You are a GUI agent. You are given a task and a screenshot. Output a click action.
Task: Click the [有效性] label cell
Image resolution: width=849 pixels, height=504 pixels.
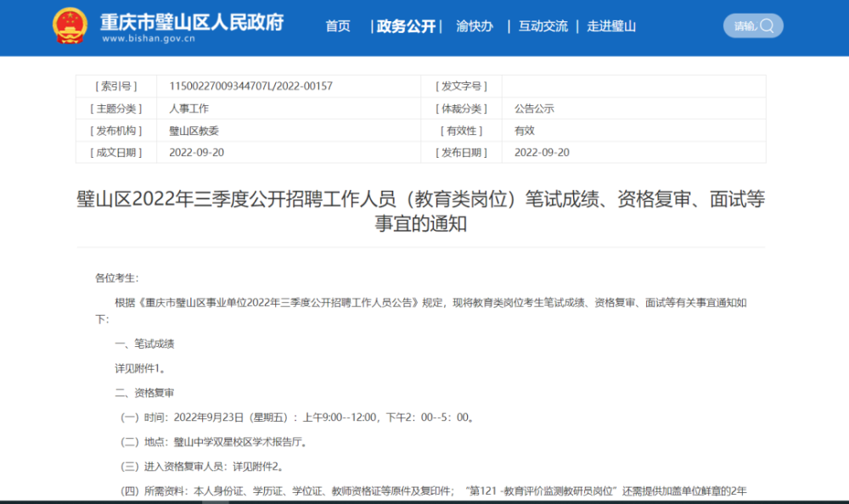click(x=461, y=131)
